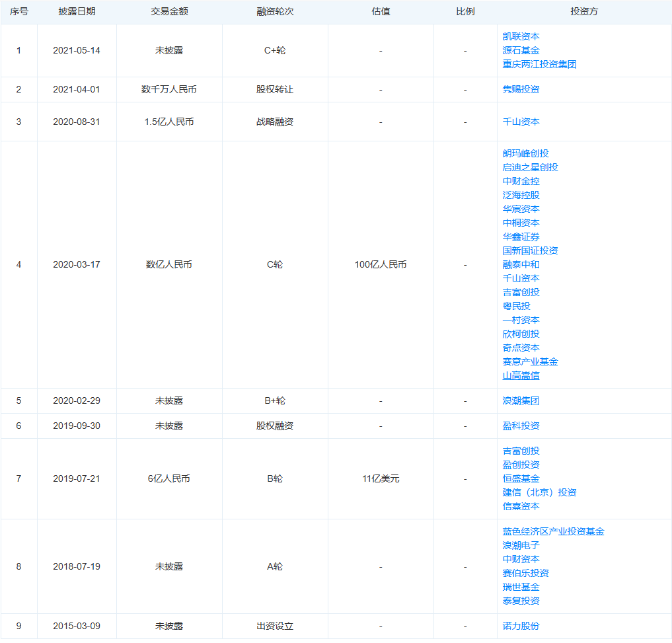Image resolution: width=672 pixels, height=643 pixels.
Task: Click the 建信（北京）投资 link
Action: pyautogui.click(x=539, y=492)
